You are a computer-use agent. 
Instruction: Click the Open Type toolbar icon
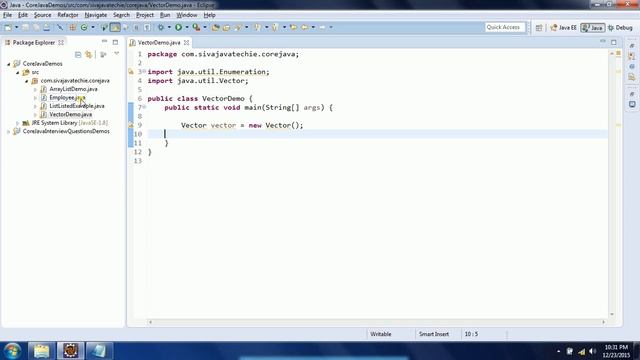click(x=216, y=27)
